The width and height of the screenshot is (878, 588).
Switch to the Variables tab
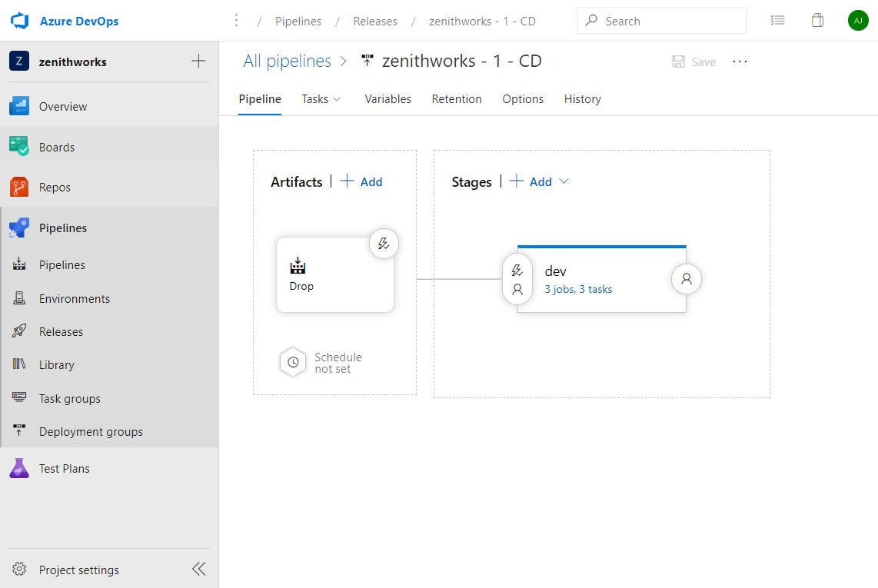(387, 98)
